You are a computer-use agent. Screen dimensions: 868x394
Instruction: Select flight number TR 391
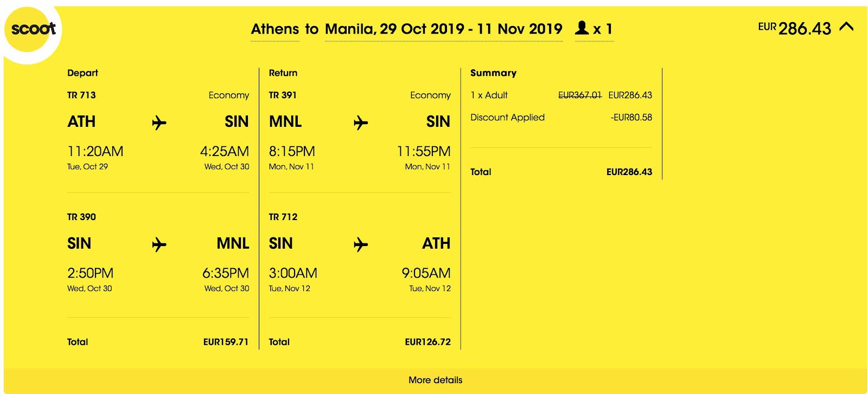pyautogui.click(x=283, y=95)
